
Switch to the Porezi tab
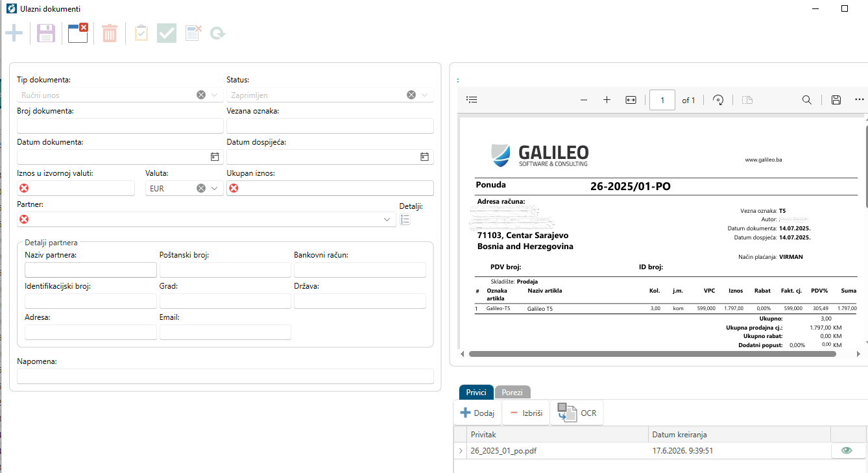click(x=513, y=393)
